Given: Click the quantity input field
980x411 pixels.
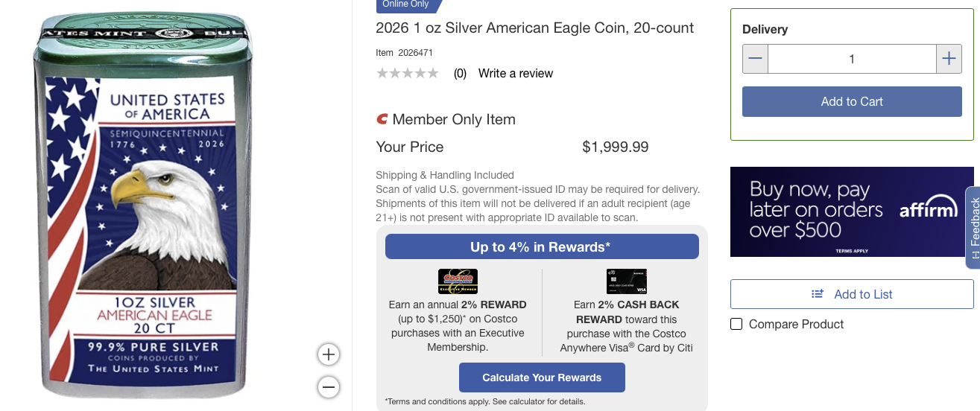Looking at the screenshot, I should [852, 59].
